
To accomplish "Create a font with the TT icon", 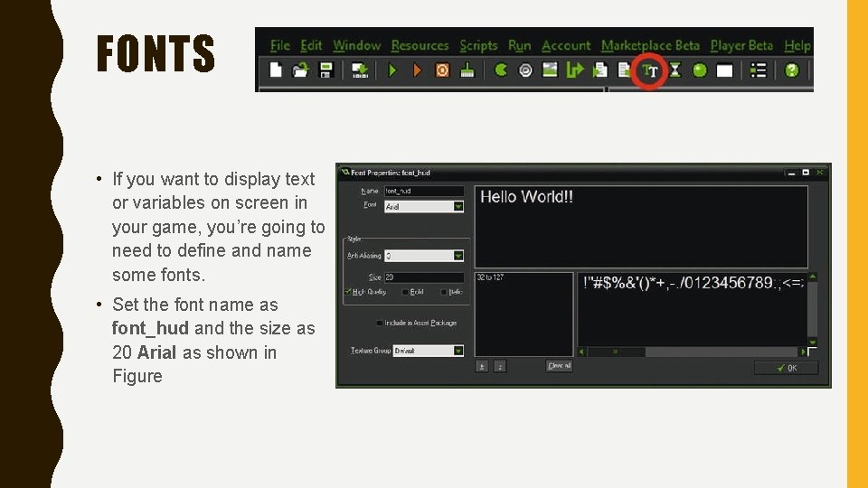I will tap(650, 70).
